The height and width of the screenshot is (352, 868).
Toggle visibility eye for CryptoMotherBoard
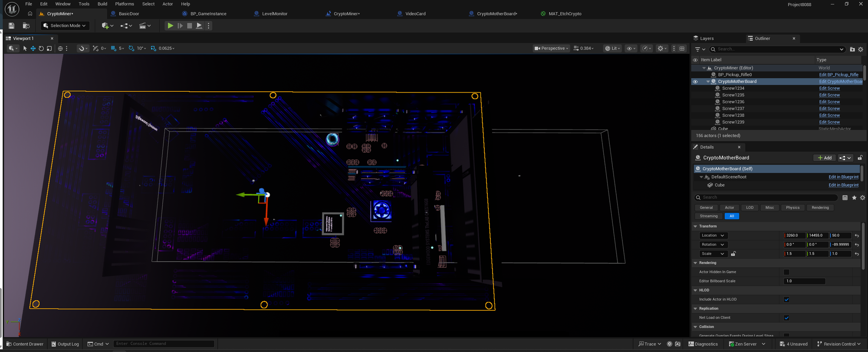(695, 82)
